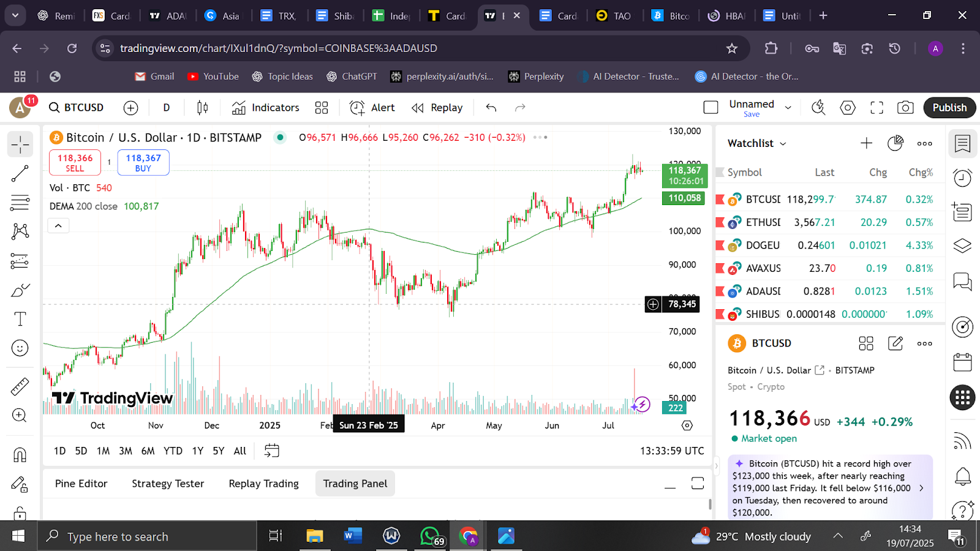Select the ruler measure tool

click(x=20, y=386)
